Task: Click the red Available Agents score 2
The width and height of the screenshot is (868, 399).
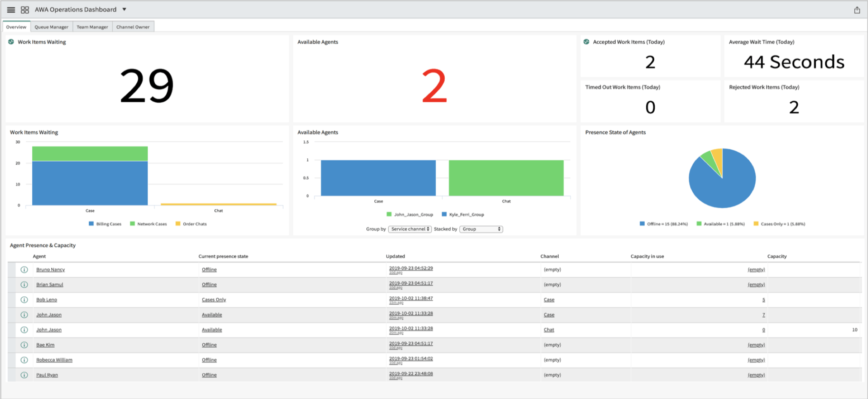Action: 434,86
